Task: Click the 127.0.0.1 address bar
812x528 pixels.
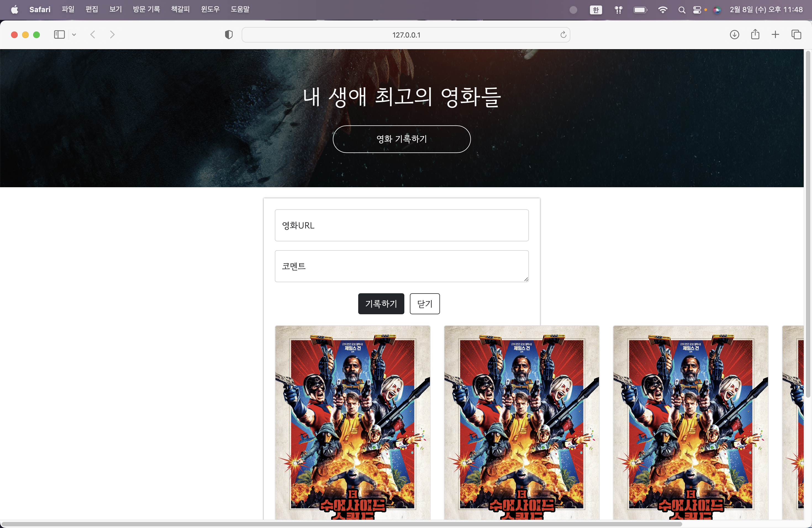Action: 406,35
